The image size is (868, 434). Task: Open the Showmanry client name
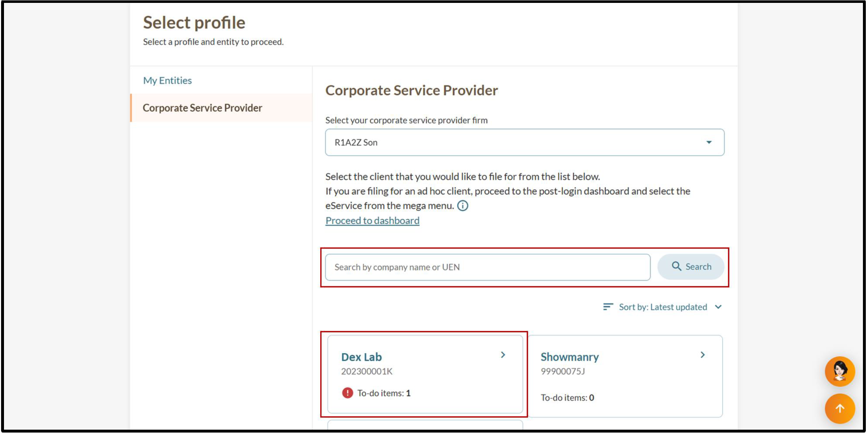(570, 357)
